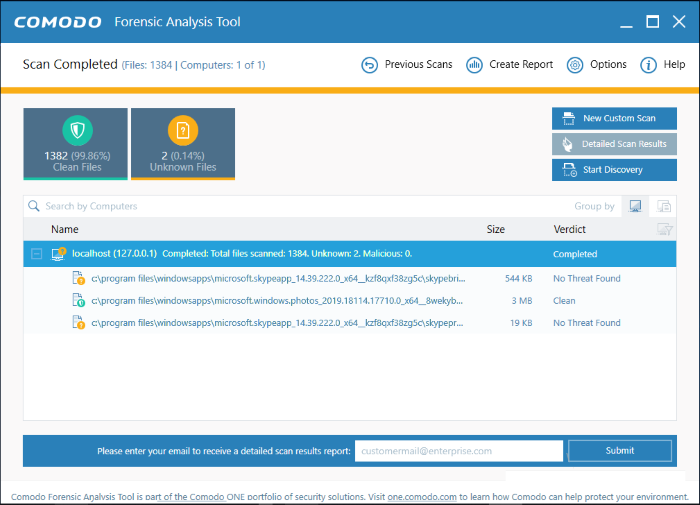Open the one.comodo.com link
The height and width of the screenshot is (505, 700).
coord(422,497)
